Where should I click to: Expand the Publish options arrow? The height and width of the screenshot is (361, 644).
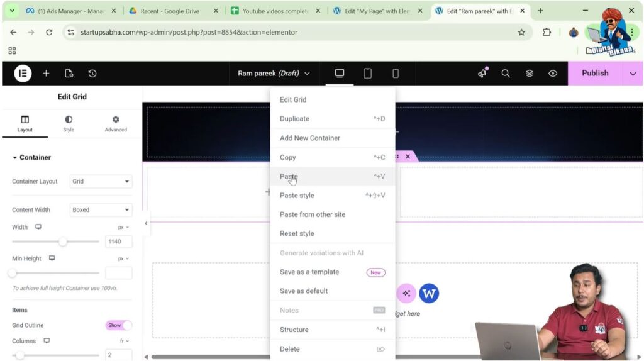[633, 74]
